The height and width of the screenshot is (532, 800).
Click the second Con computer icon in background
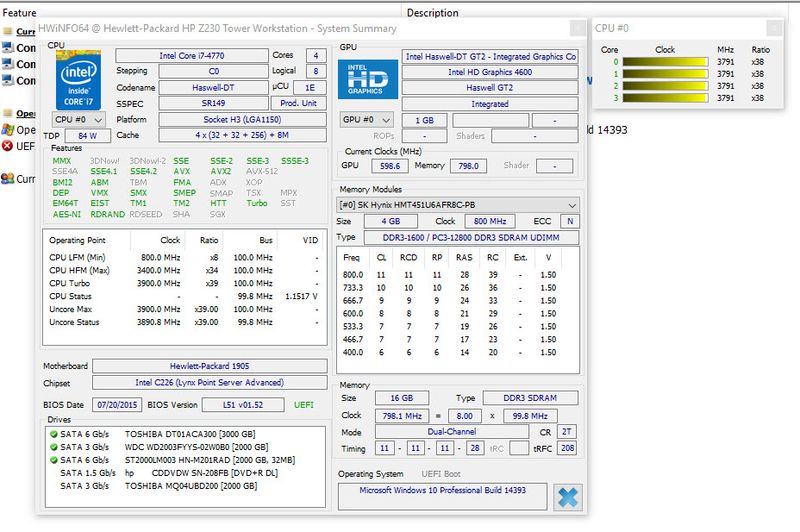click(7, 64)
